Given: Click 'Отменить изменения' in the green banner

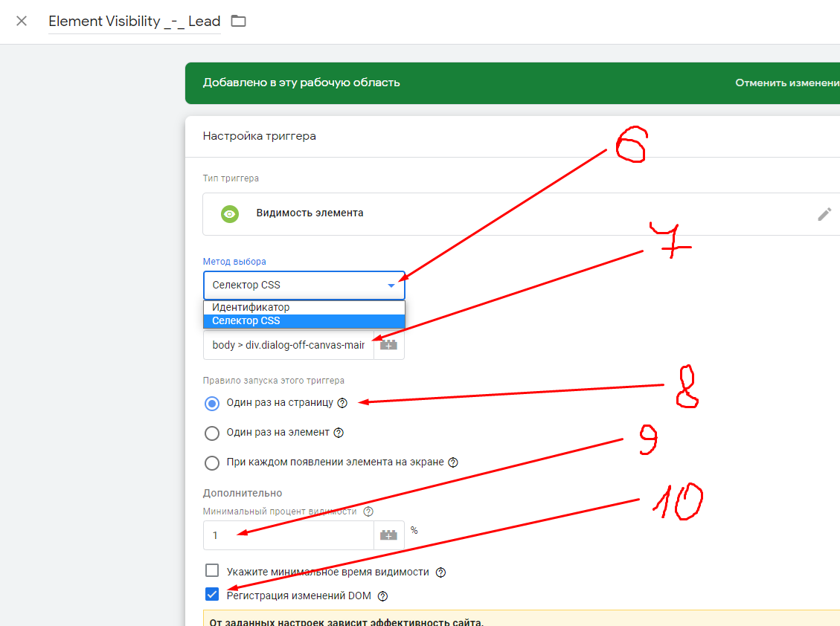Looking at the screenshot, I should tap(787, 83).
